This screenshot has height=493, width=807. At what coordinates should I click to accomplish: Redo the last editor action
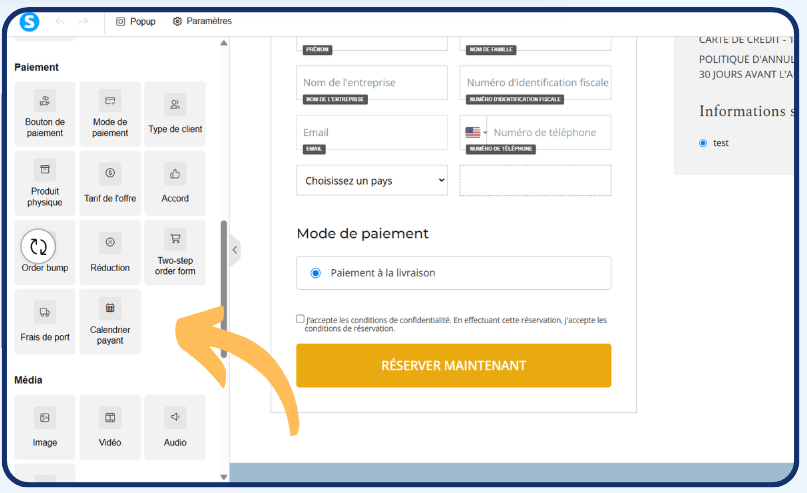click(x=83, y=22)
